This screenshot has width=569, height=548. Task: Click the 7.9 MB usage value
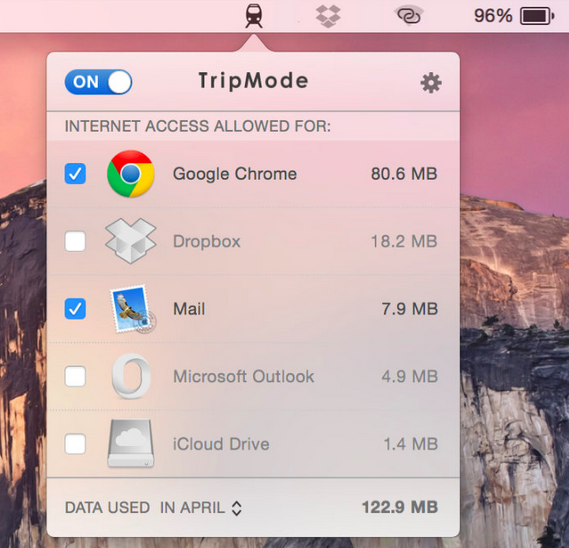410,309
